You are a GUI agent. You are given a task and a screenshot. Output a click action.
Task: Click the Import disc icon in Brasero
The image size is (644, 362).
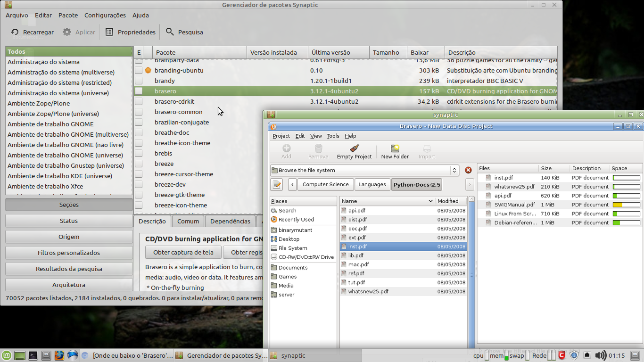point(427,148)
